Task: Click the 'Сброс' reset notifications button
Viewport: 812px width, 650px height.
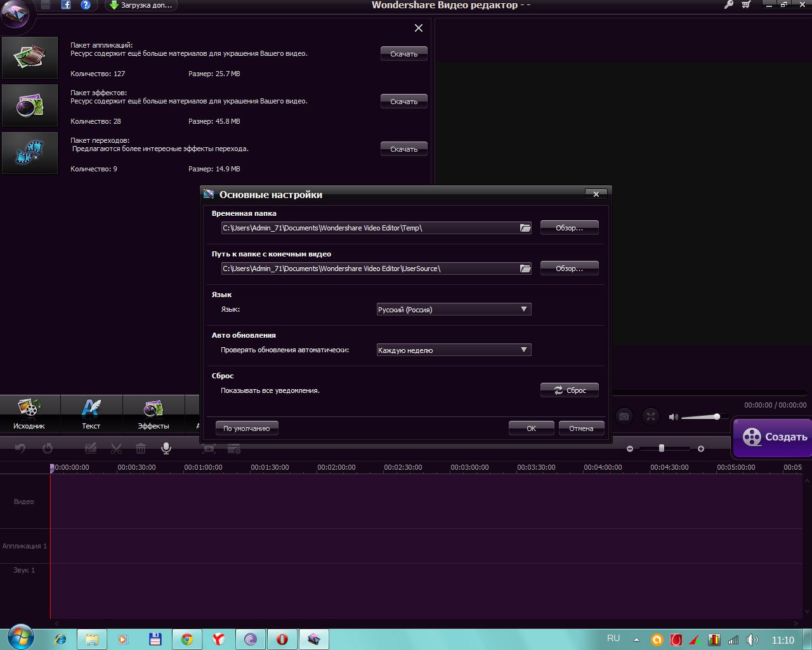Action: coord(570,390)
